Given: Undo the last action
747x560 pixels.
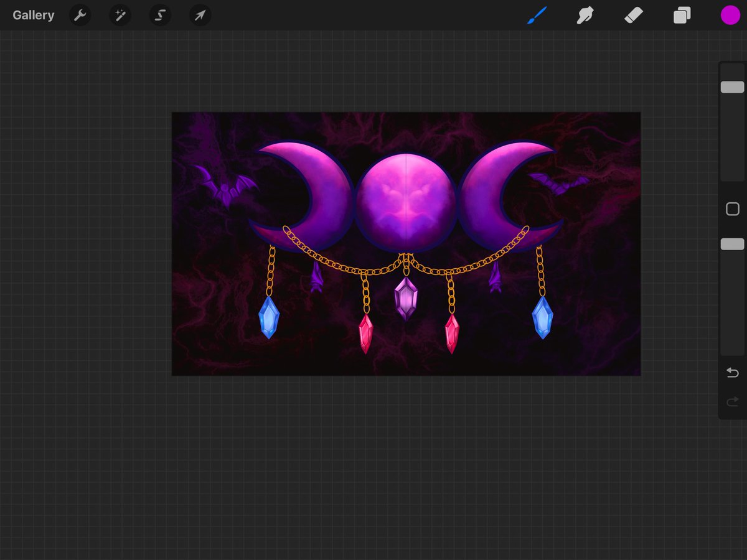Looking at the screenshot, I should pyautogui.click(x=733, y=373).
